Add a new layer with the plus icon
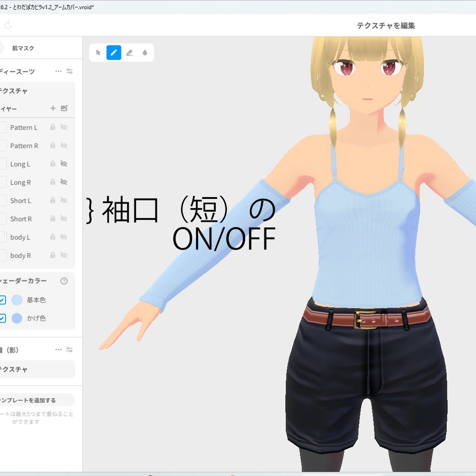476x476 pixels. (53, 108)
